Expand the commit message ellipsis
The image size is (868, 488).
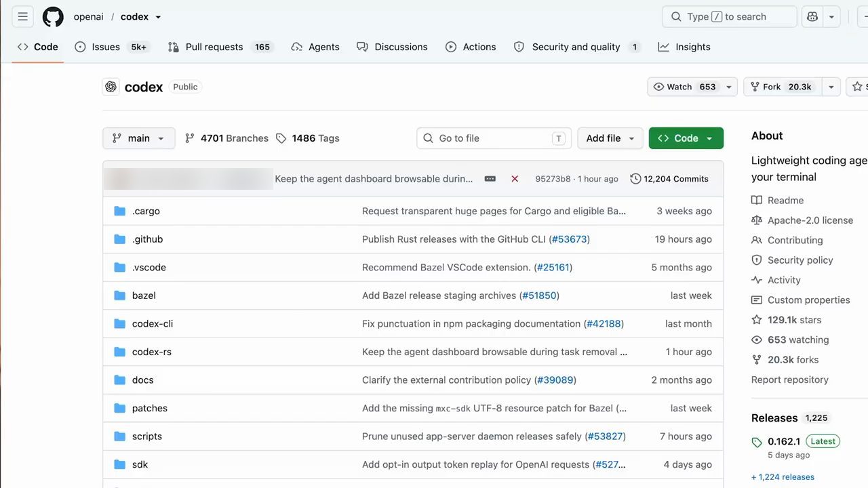[x=490, y=179]
